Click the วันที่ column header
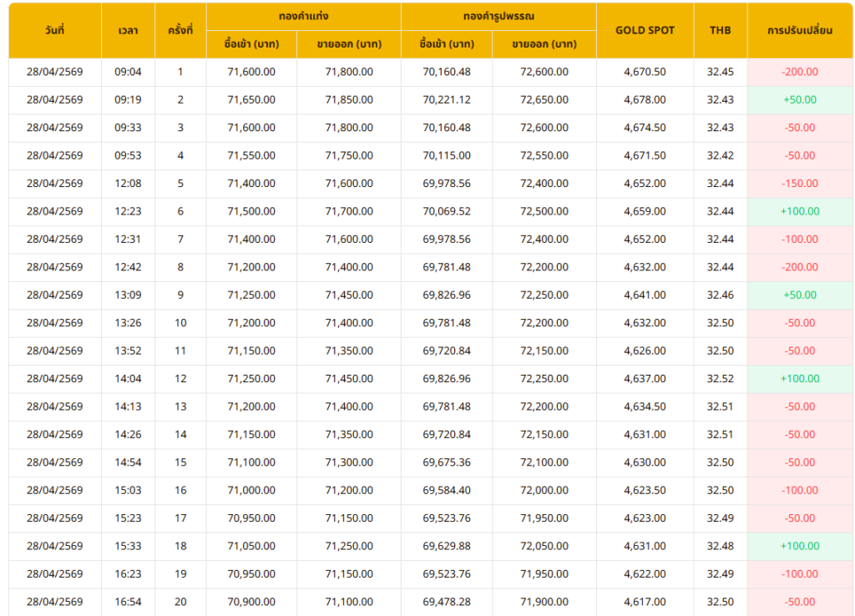 point(54,30)
